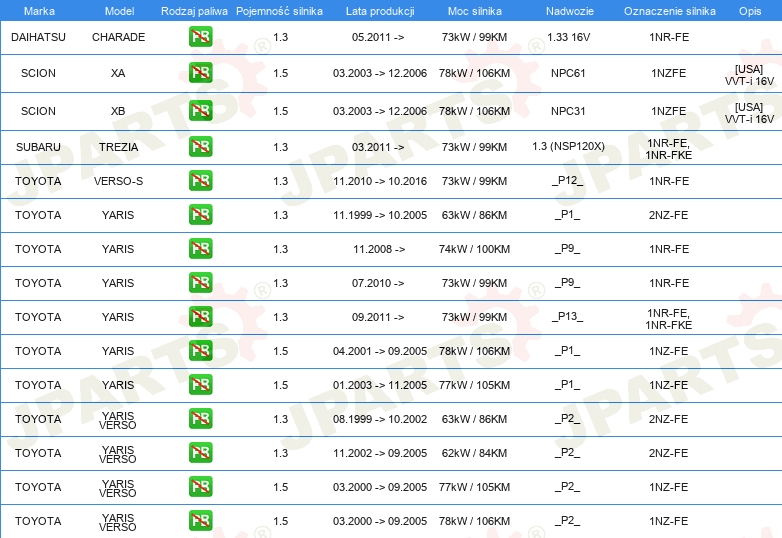
Task: Click the fuel icon in the TOYOTA VERSO-S row
Action: coord(200,180)
